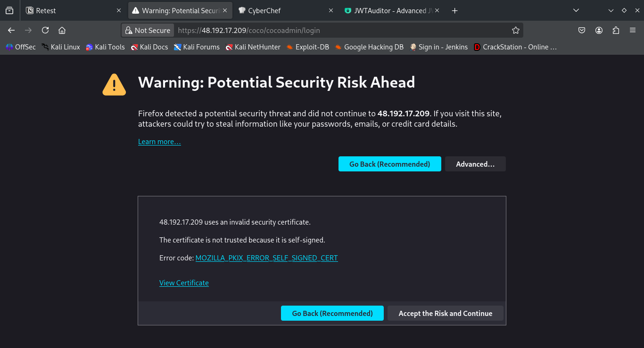Open the MOZILLA_PKIX_ERROR_SELF_SIGNED_CERT error code link

266,258
